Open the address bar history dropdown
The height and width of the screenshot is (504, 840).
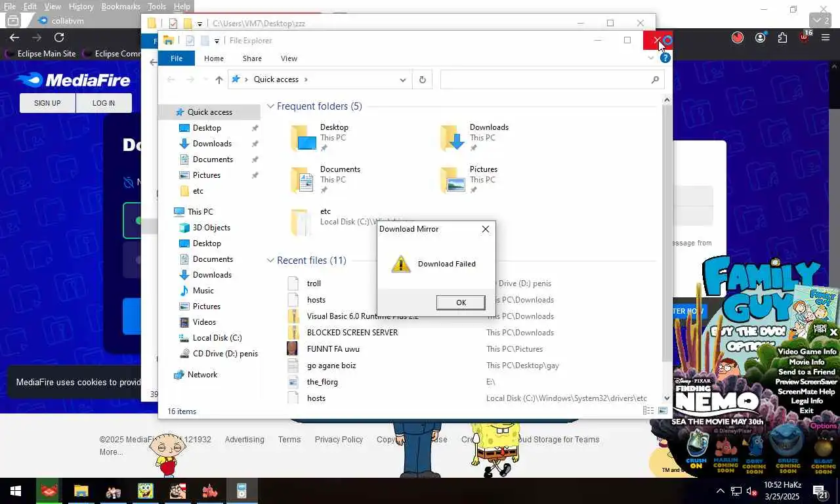(403, 79)
